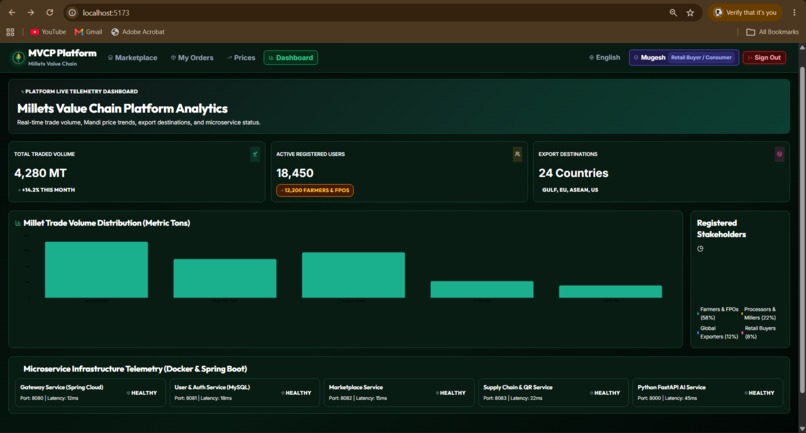Viewport: 806px width, 433px height.
Task: Click the Marketplace Service telemetry card
Action: 398,392
